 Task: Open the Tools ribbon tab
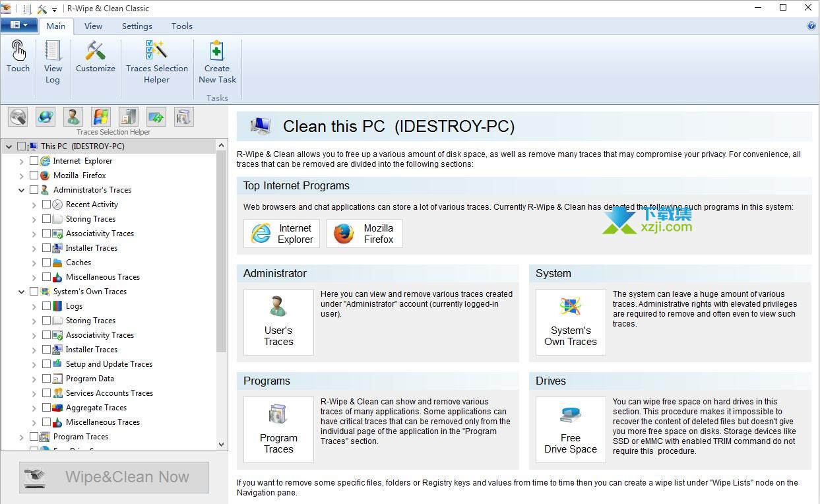coord(182,26)
